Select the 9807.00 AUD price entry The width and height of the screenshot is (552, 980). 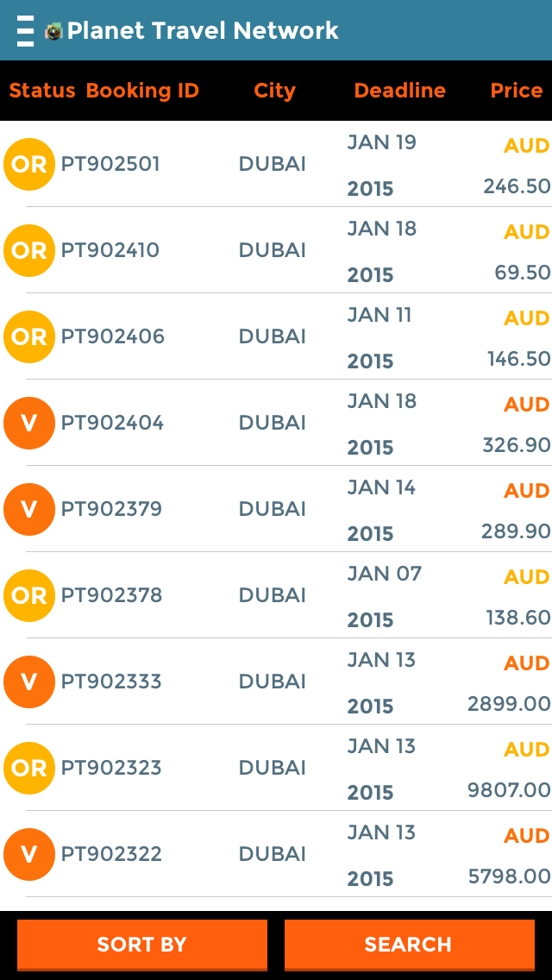[509, 789]
